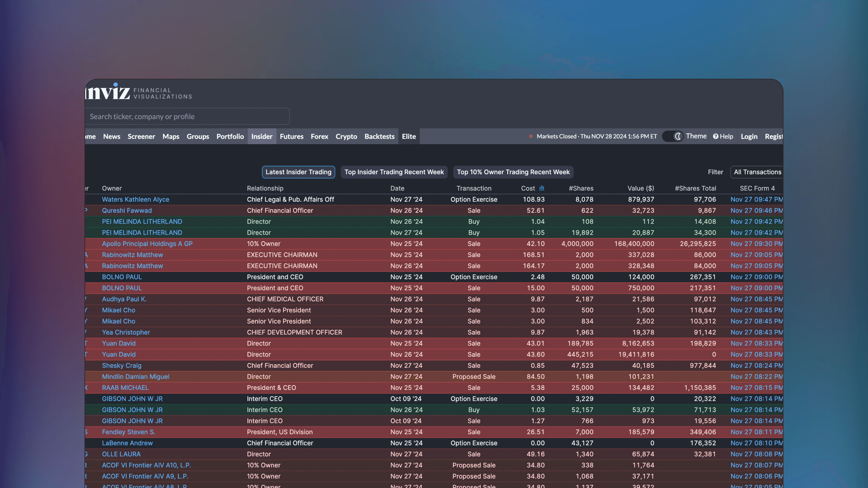
Task: Click the ticker search input field
Action: (187, 116)
